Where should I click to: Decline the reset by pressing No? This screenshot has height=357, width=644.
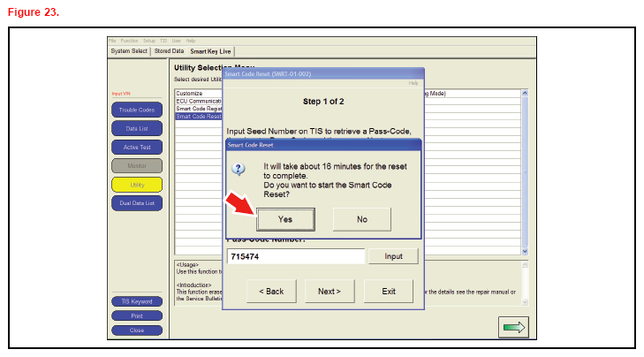[x=361, y=218]
